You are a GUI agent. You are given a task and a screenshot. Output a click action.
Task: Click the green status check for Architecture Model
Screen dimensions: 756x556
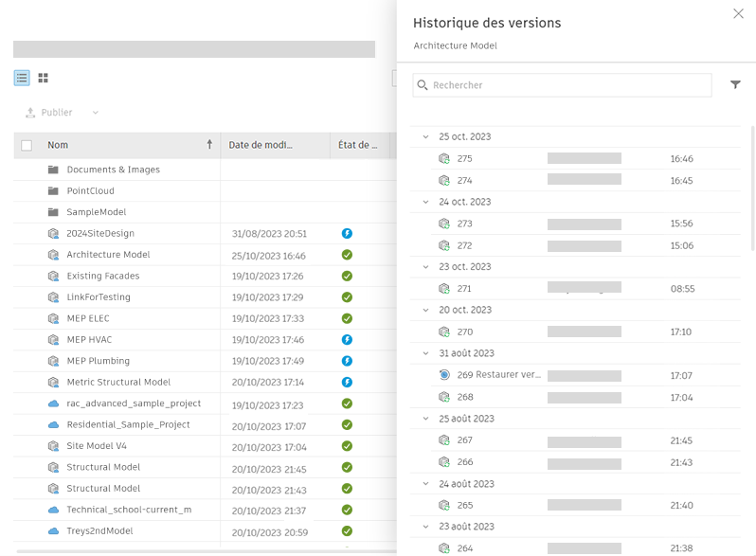[x=347, y=255]
